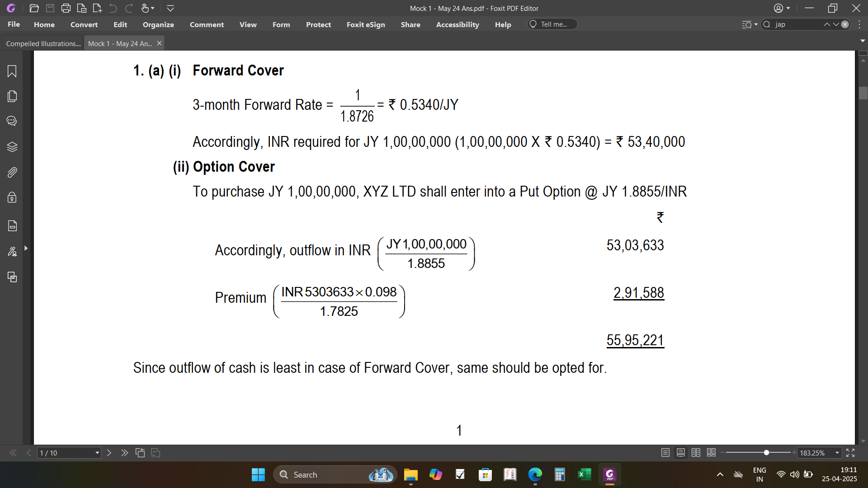Open the Pages thumbnail panel
The height and width of the screenshot is (488, 868).
[x=12, y=96]
